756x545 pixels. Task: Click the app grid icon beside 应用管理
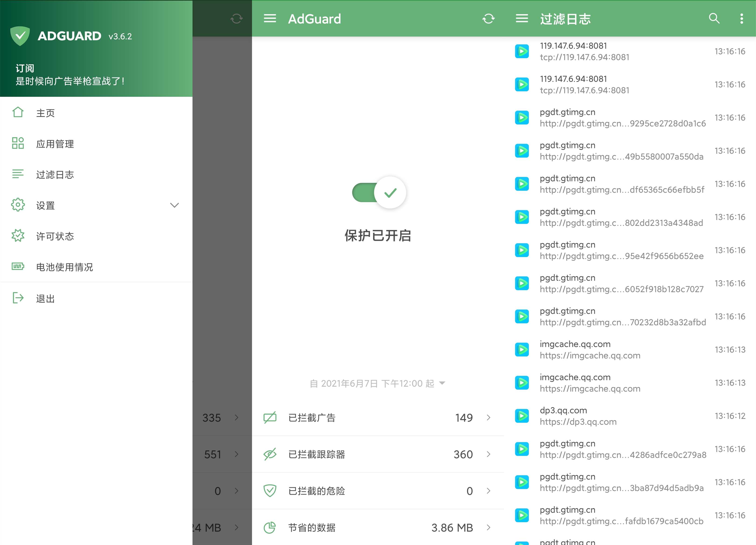18,143
